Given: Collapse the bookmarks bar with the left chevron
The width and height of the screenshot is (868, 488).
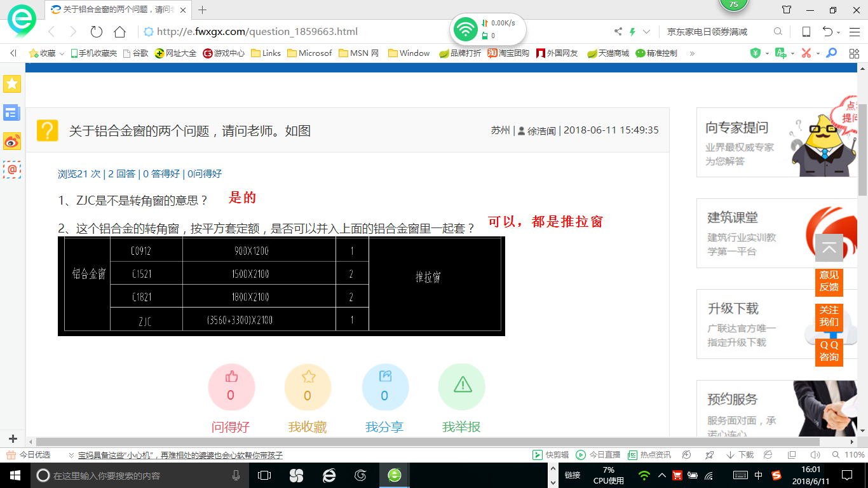Looking at the screenshot, I should [x=13, y=53].
